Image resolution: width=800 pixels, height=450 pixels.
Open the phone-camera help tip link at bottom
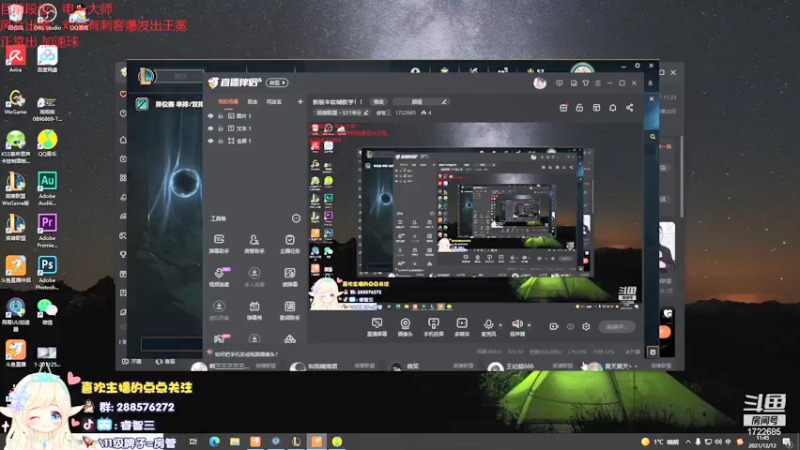246,354
